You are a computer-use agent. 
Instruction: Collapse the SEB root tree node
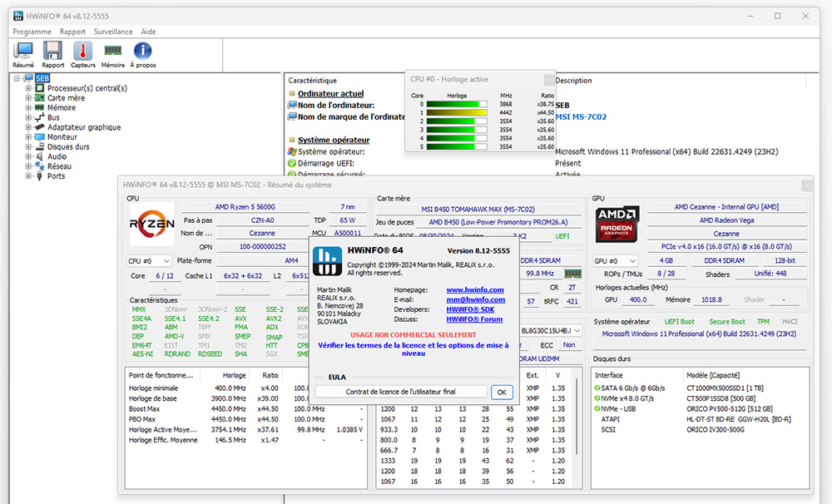click(x=17, y=78)
